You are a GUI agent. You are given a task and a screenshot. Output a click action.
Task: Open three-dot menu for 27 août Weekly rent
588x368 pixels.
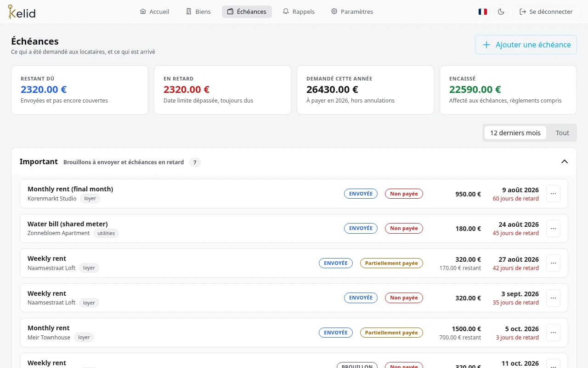tap(553, 263)
